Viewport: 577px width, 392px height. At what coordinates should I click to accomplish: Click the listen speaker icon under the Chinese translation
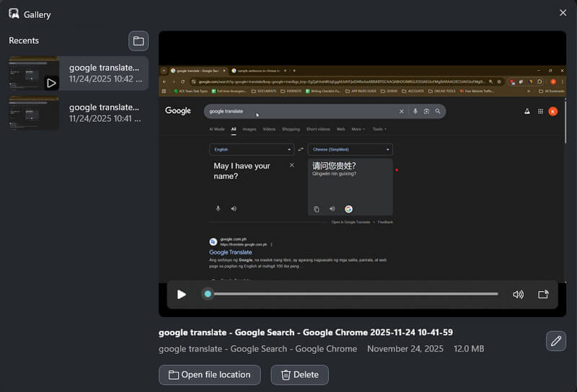tap(332, 208)
